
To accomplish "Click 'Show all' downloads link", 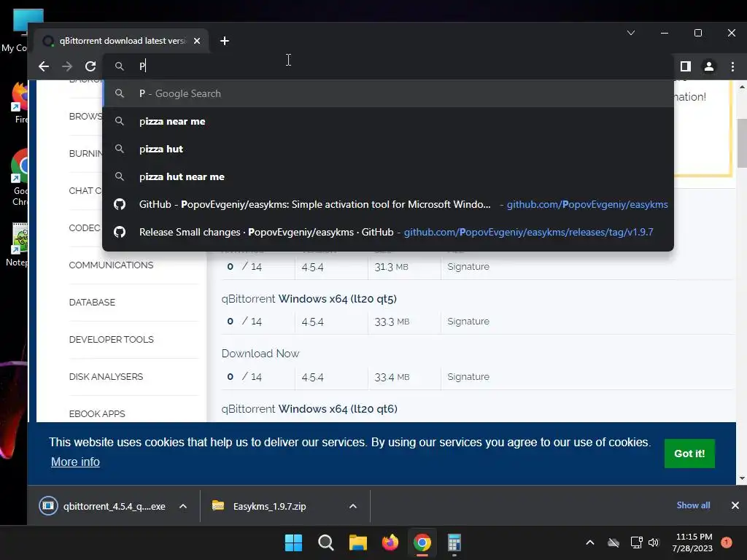I will (x=693, y=505).
